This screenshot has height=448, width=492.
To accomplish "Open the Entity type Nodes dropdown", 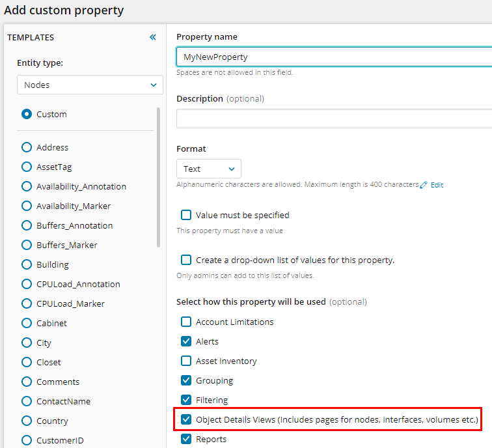I will click(90, 85).
